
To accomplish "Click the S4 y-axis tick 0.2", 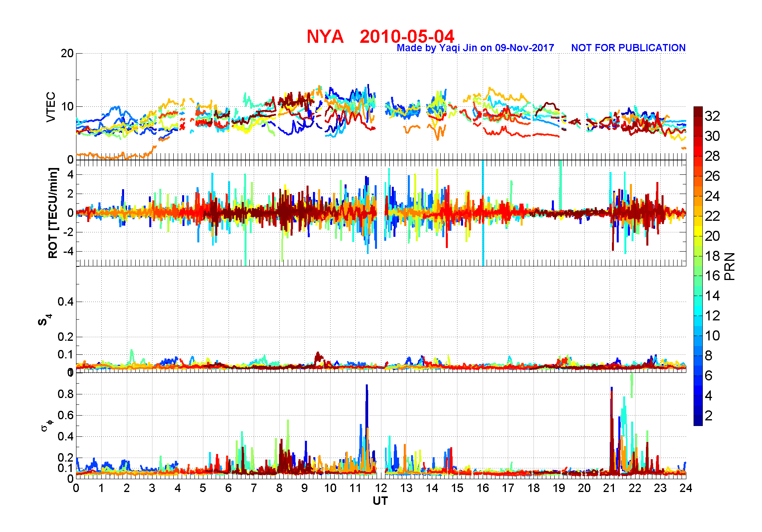I will pos(66,337).
